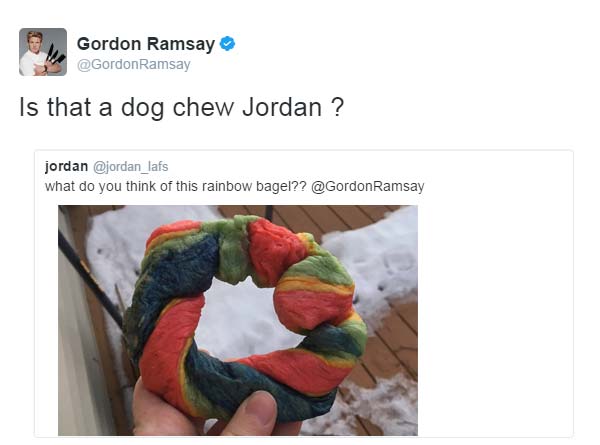Viewport: 600px width, 445px height.
Task: Open the rainbow bagel photo
Action: pyautogui.click(x=238, y=320)
